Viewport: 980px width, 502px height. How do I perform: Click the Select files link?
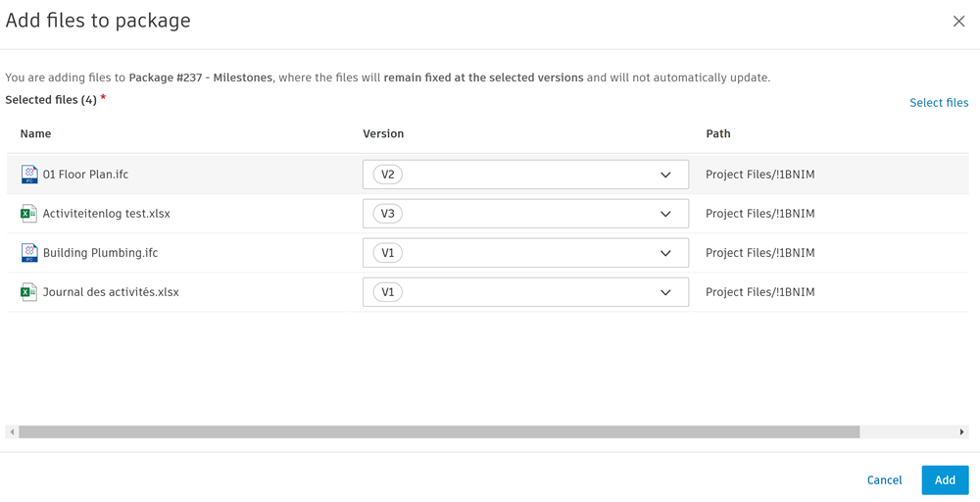click(938, 103)
